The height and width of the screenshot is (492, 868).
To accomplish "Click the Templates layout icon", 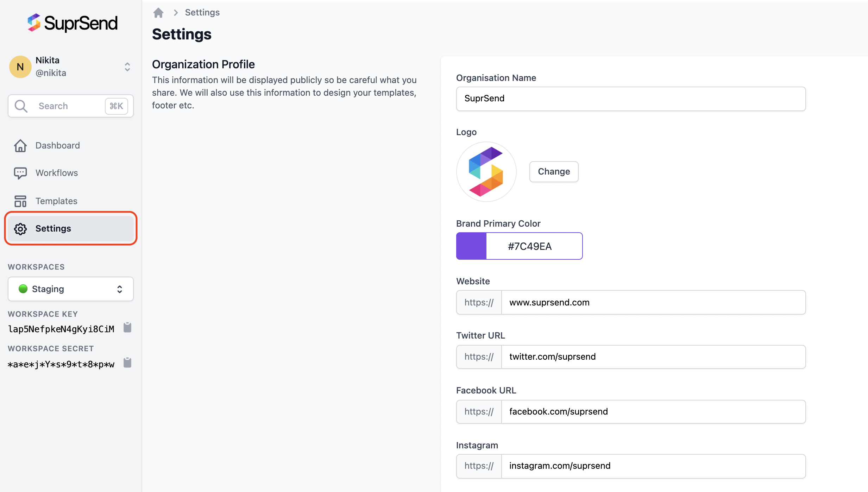I will click(20, 201).
